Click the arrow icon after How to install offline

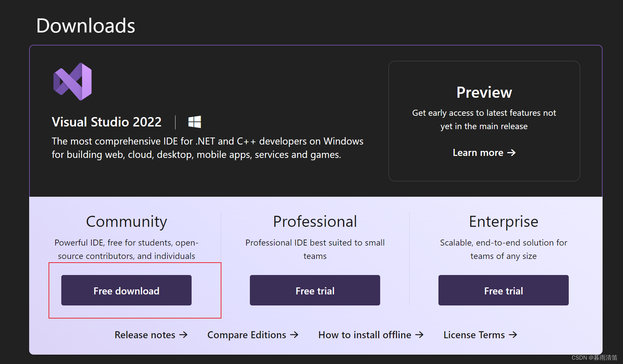(420, 335)
